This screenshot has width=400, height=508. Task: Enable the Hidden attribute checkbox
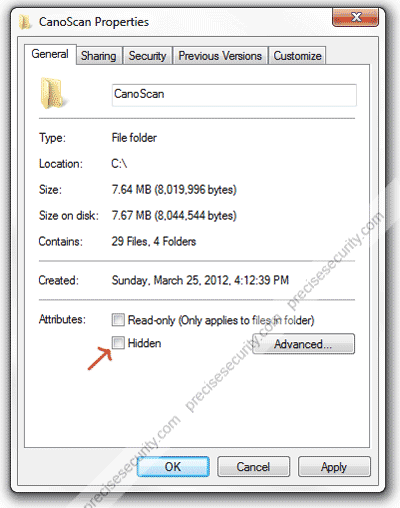click(118, 343)
